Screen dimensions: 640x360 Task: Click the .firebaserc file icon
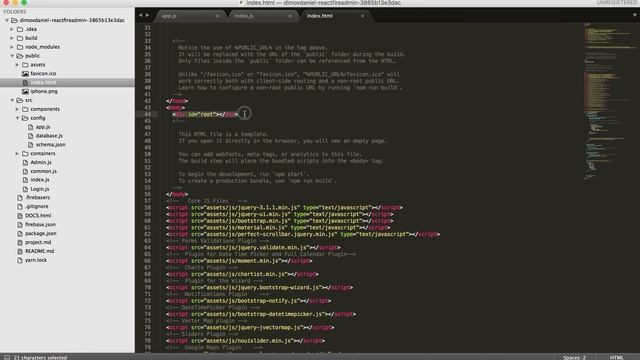[20, 198]
